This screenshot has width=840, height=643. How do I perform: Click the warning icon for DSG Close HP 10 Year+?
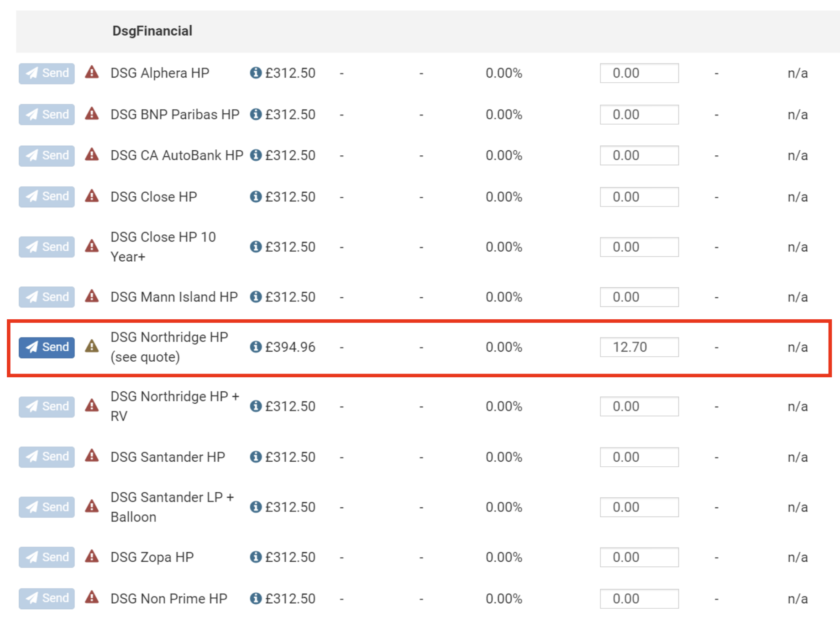click(x=92, y=246)
